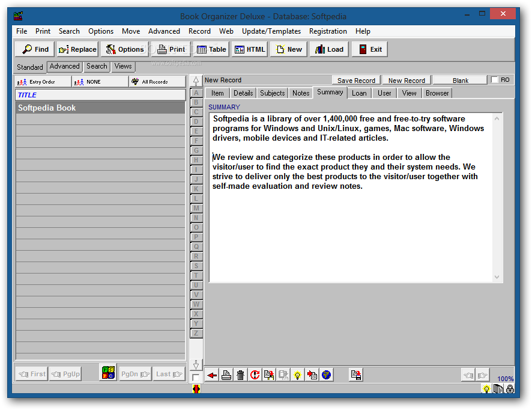Toggle the RO read-only checkbox
This screenshot has height=410, width=532.
pyautogui.click(x=494, y=80)
